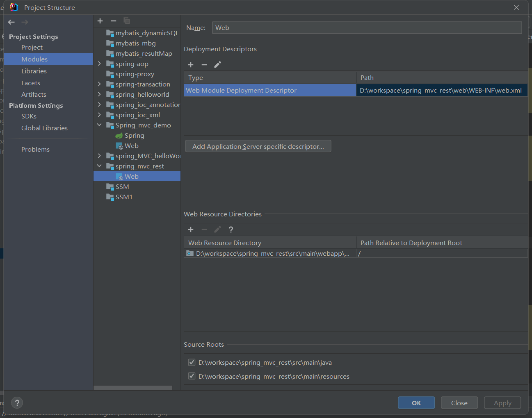This screenshot has width=532, height=418.
Task: Select the SSM module
Action: (118, 187)
